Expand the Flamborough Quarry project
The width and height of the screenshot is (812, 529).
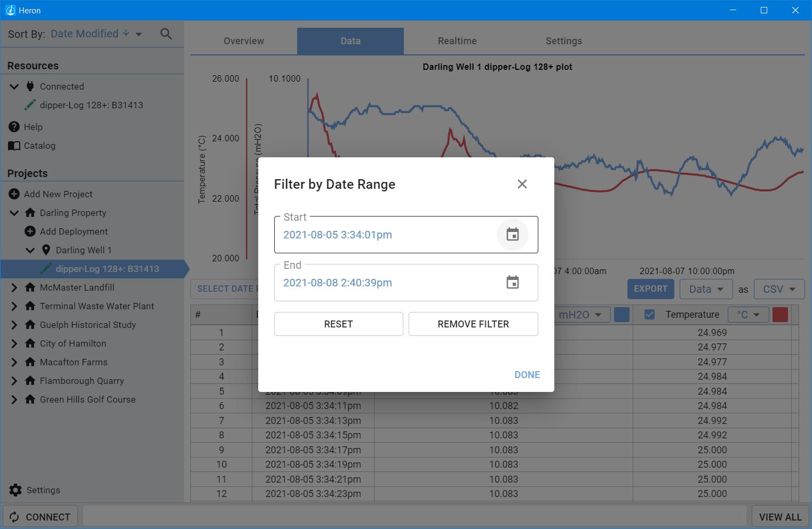(14, 381)
